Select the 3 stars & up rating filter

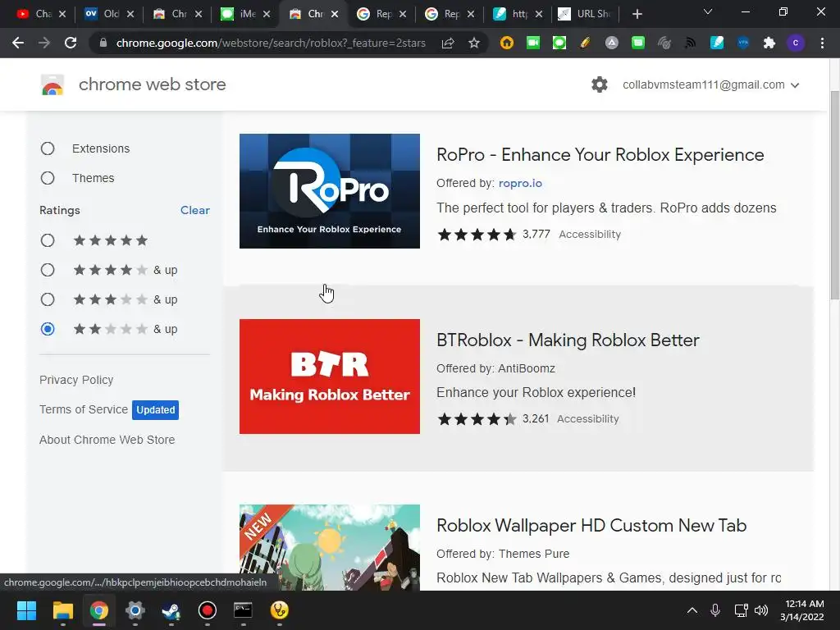pyautogui.click(x=48, y=299)
